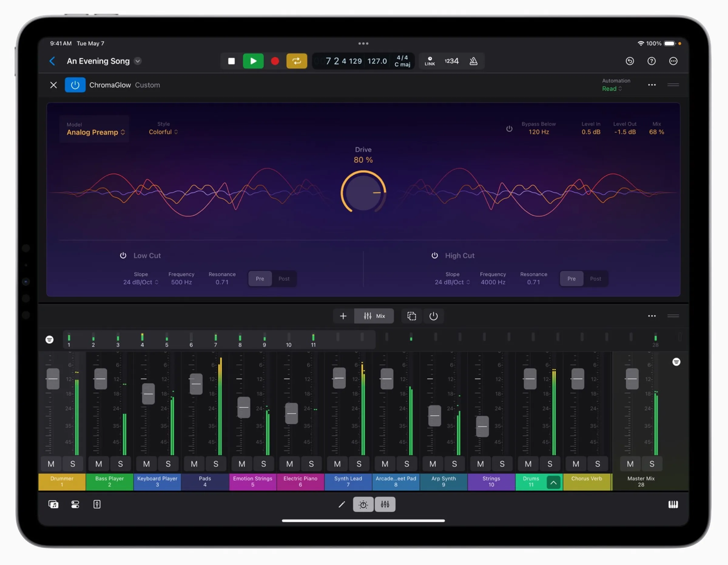Viewport: 728px width, 565px height.
Task: Open the Browser icon in the bottom toolbar
Action: pos(53,504)
